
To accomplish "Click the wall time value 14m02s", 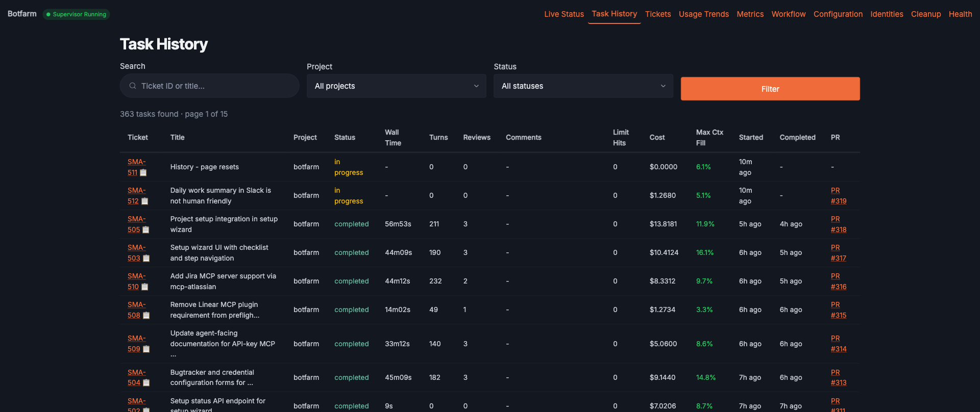I will [398, 310].
